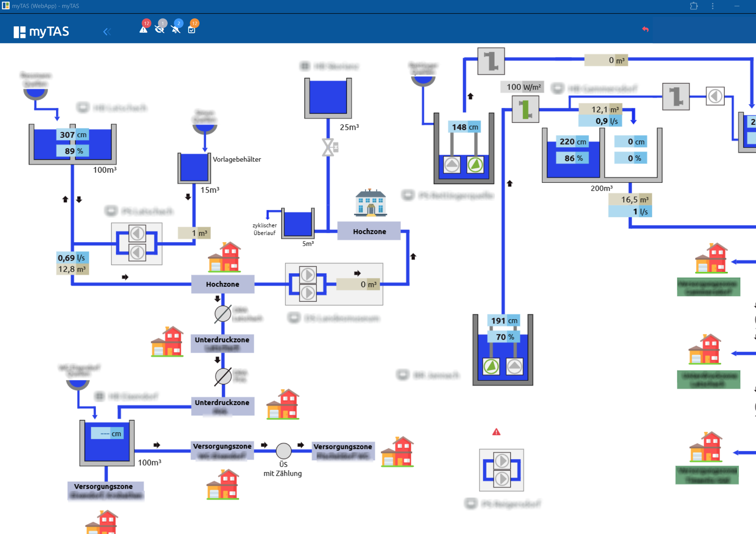Open the browser extensions puzzle icon

tap(694, 6)
